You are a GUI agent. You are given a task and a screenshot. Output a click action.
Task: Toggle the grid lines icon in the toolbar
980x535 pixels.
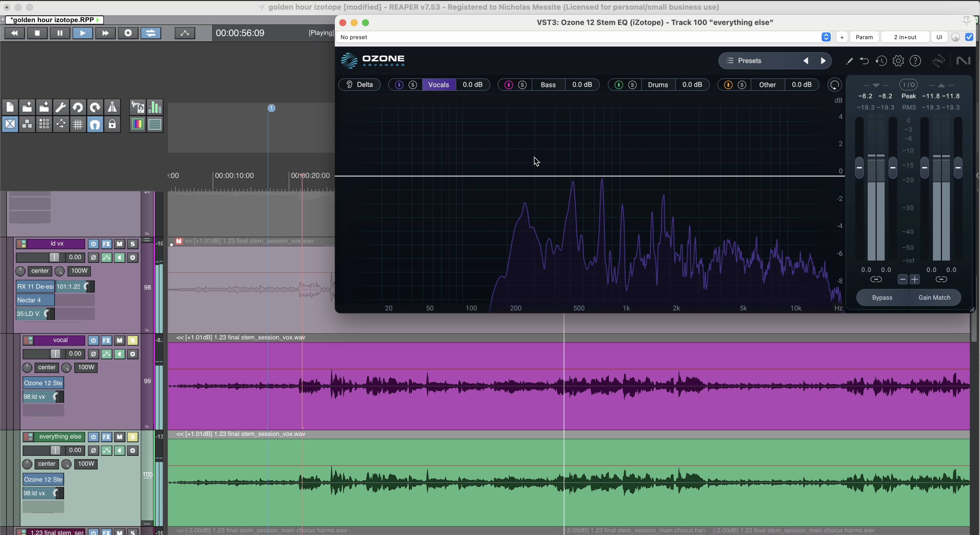[x=78, y=124]
